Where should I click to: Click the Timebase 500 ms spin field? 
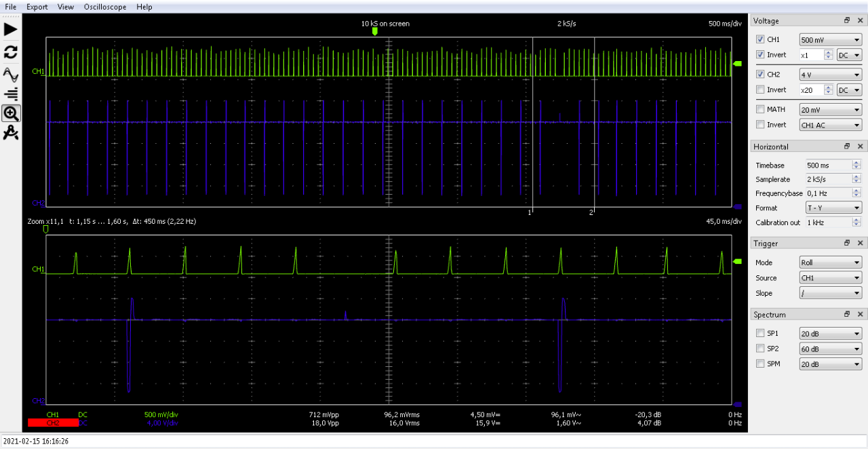point(825,165)
